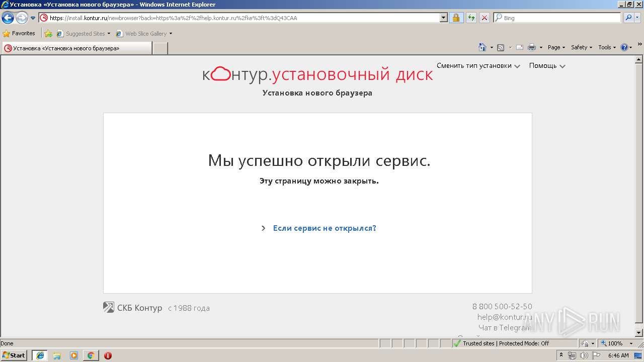The width and height of the screenshot is (644, 362).
Task: Click the 6:46 AM system clock
Action: [x=618, y=355]
